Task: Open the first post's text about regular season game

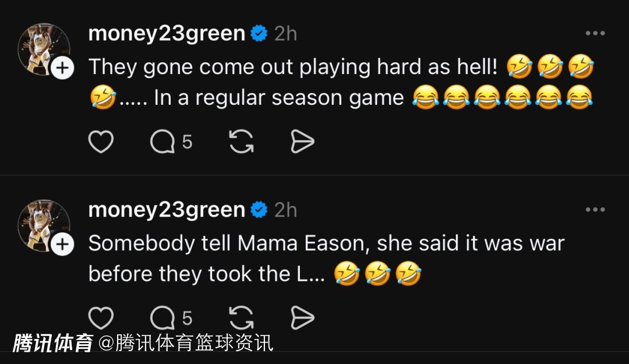Action: click(341, 82)
